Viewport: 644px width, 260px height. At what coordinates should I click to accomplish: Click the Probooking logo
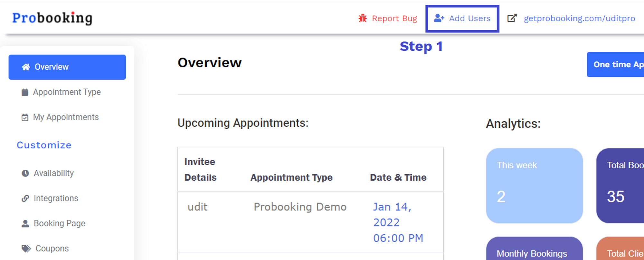[52, 18]
